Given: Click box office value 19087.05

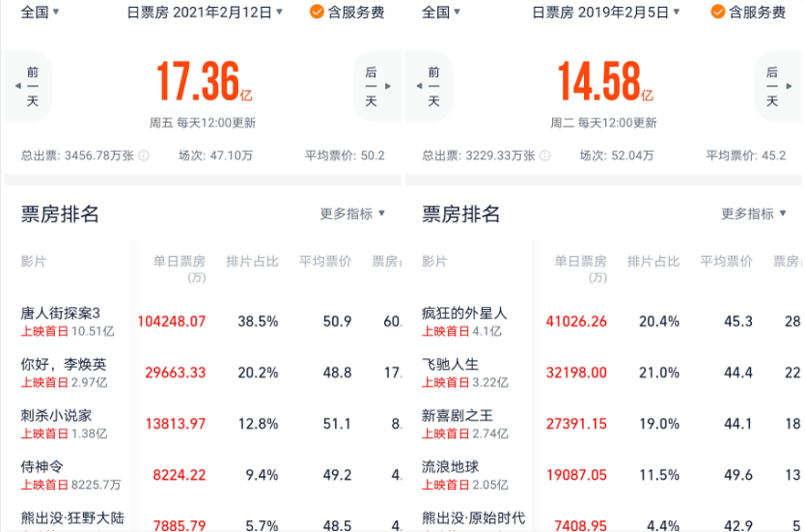Looking at the screenshot, I should [x=576, y=475].
